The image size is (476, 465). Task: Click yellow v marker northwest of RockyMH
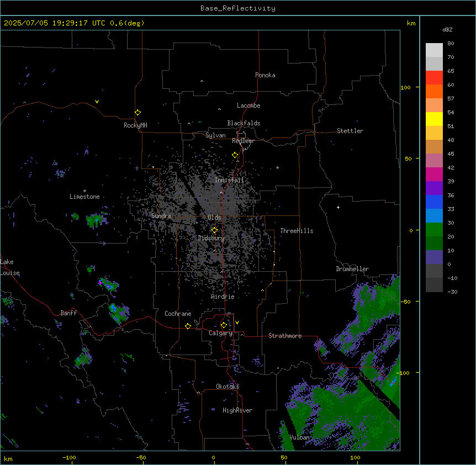[97, 102]
